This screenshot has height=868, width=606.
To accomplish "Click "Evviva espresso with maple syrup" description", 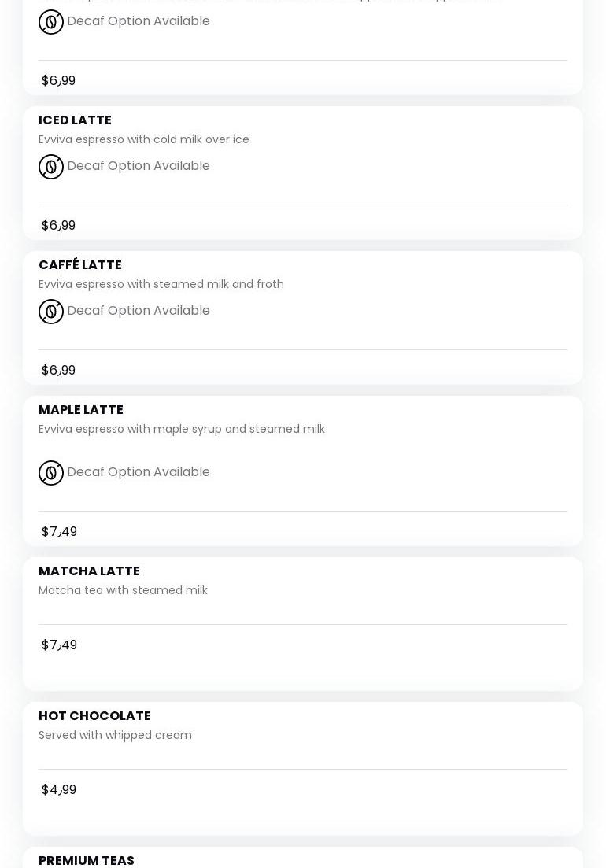I will click(x=182, y=429).
